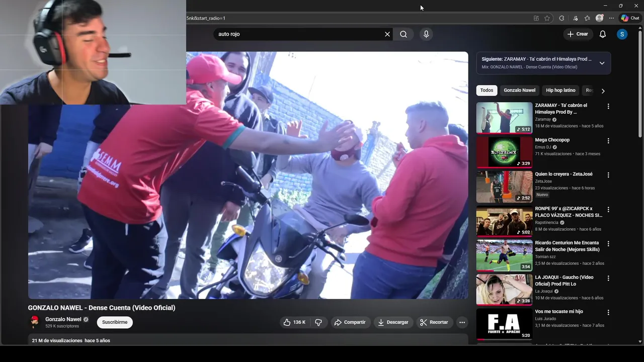Open the notifications bell

[603, 34]
